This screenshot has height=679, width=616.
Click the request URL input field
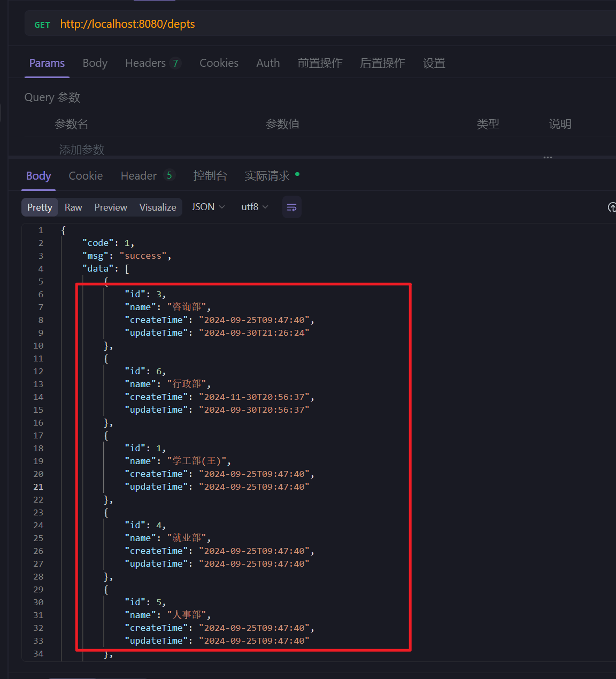point(321,24)
